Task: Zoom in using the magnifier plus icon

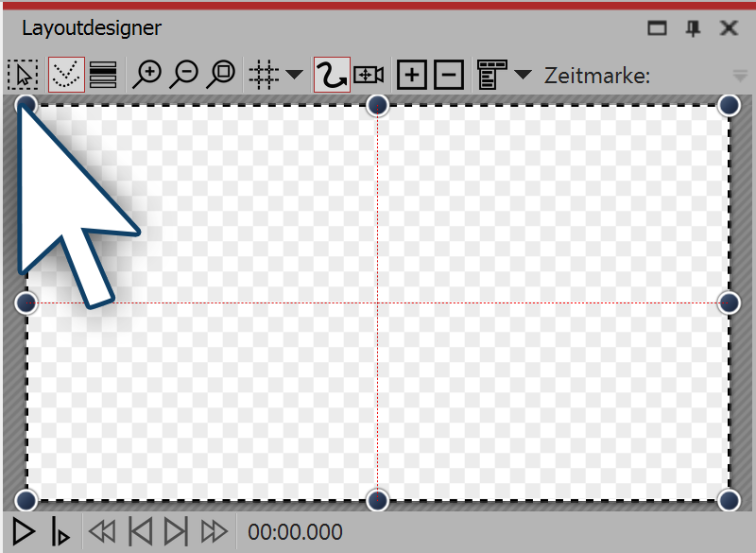Action: [148, 74]
